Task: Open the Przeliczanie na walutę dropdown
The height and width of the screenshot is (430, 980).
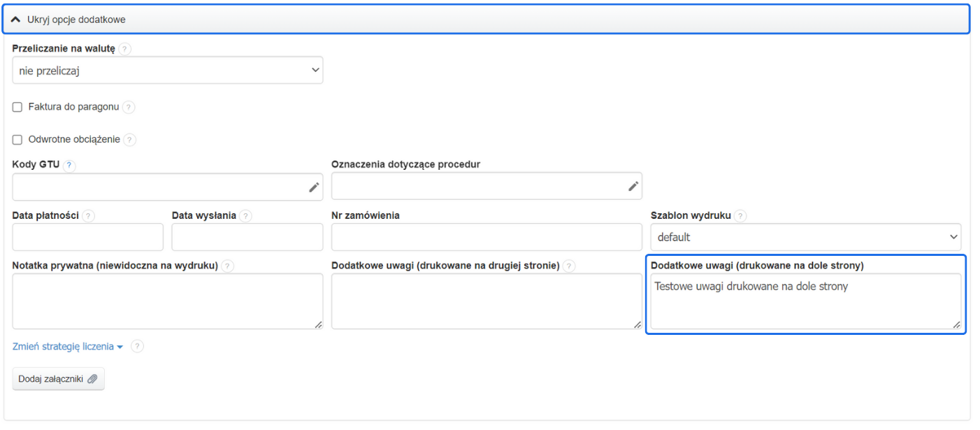Action: click(168, 70)
